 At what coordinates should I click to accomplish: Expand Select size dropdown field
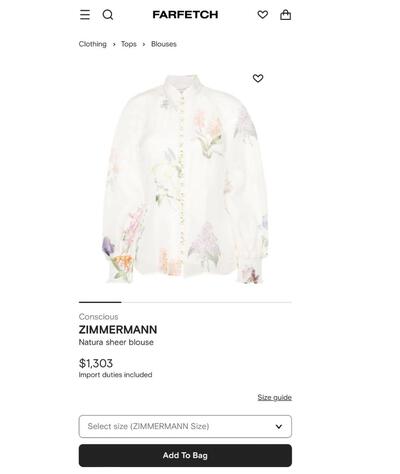(x=185, y=426)
